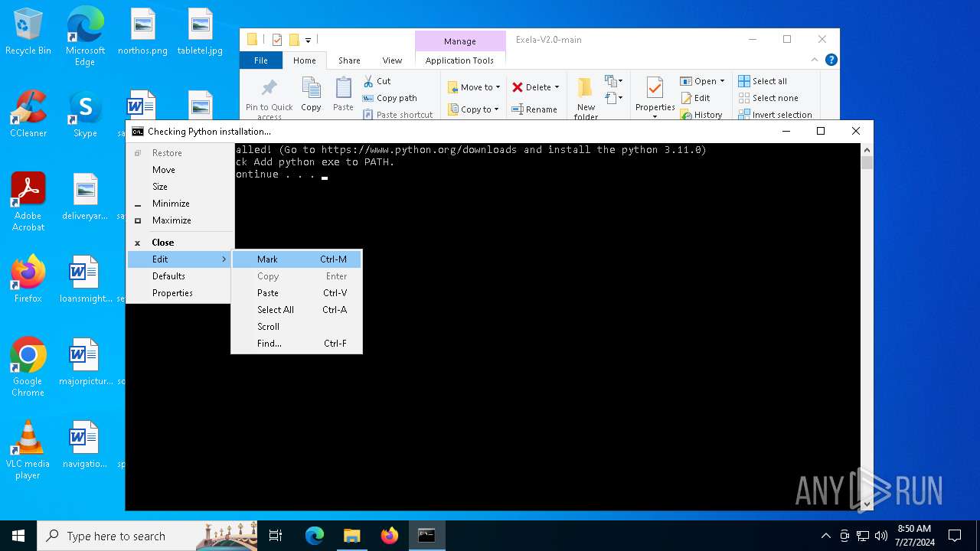The width and height of the screenshot is (980, 551).
Task: Select the Home ribbon tab
Action: point(305,60)
